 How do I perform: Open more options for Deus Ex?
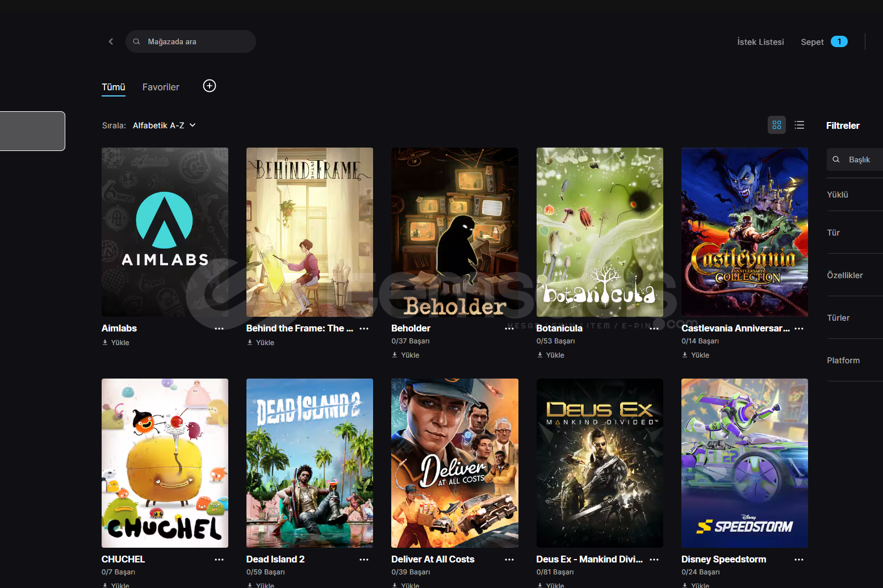[654, 560]
